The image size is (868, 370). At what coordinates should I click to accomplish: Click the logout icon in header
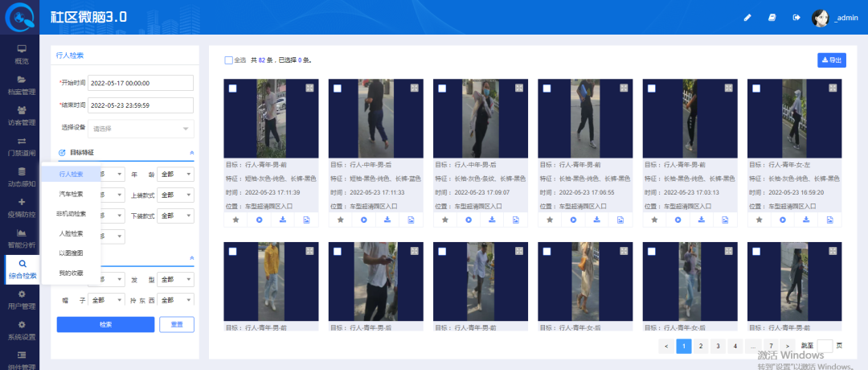pyautogui.click(x=796, y=18)
